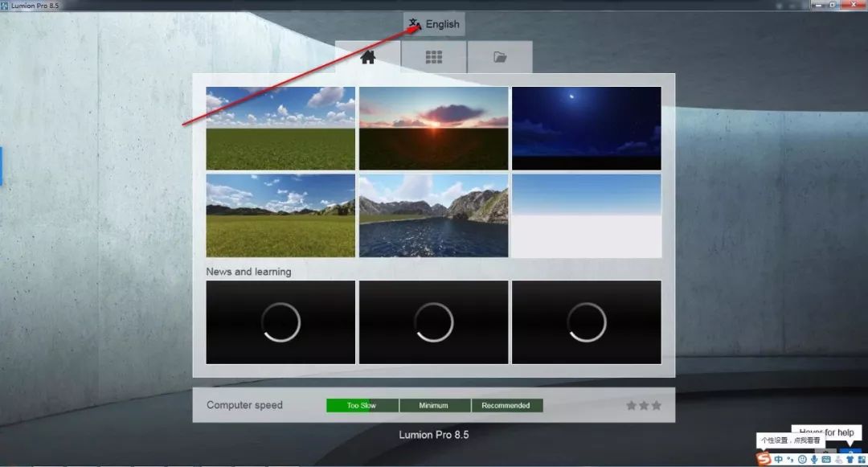Choose the mountains and water scene thumbnail

tap(433, 215)
